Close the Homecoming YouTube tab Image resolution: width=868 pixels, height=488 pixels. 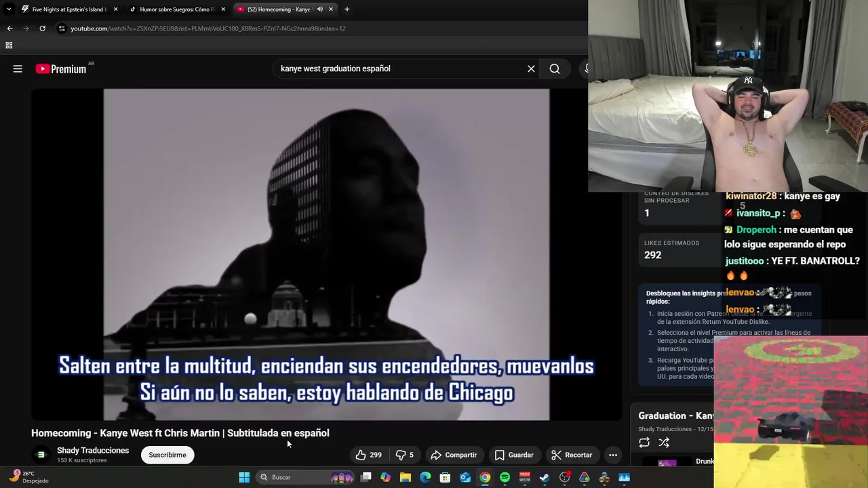[x=331, y=9]
